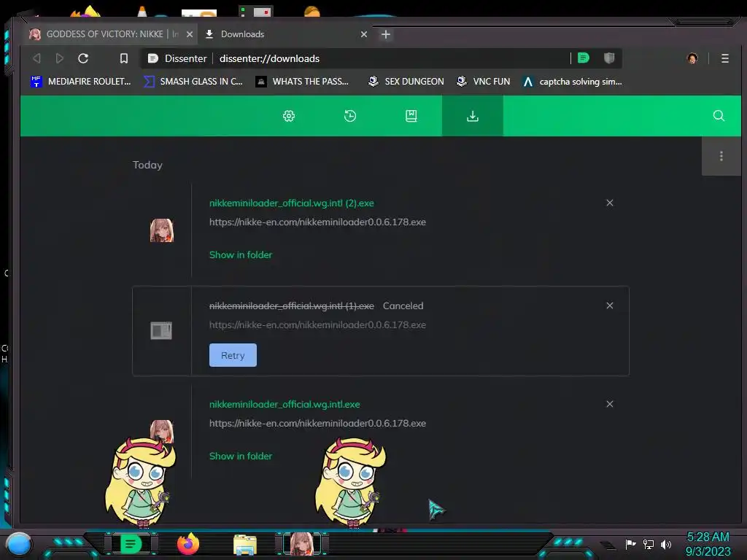Go back with the left arrow icon

36,58
